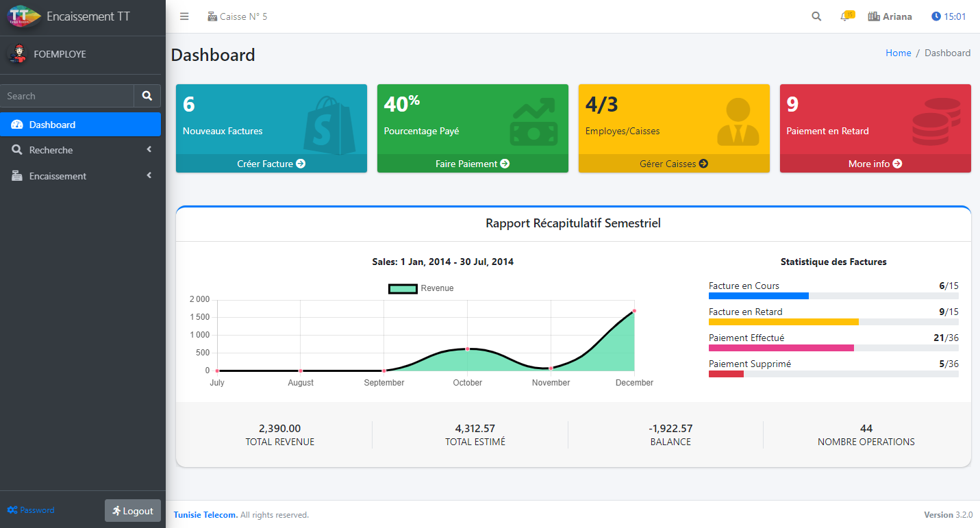The height and width of the screenshot is (528, 980).
Task: Open the Recherche sidebar menu item
Action: coord(81,150)
